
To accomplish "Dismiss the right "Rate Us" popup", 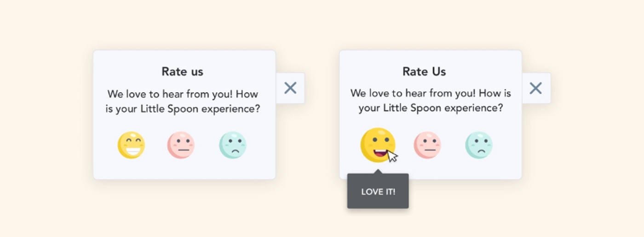I will pyautogui.click(x=536, y=88).
